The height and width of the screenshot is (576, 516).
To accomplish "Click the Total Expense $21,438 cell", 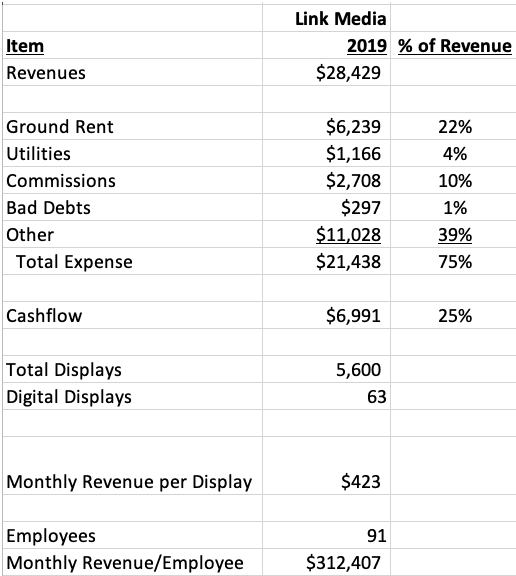I will [x=326, y=261].
